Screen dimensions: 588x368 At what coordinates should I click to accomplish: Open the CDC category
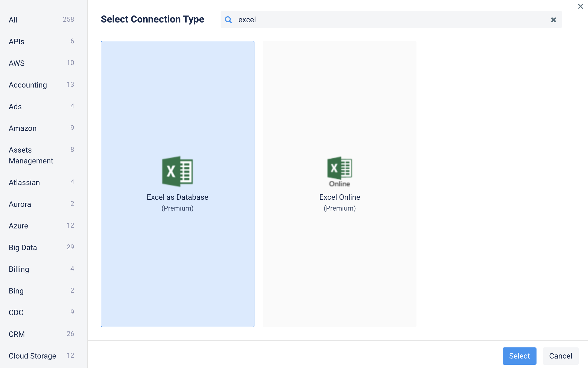[x=41, y=312]
